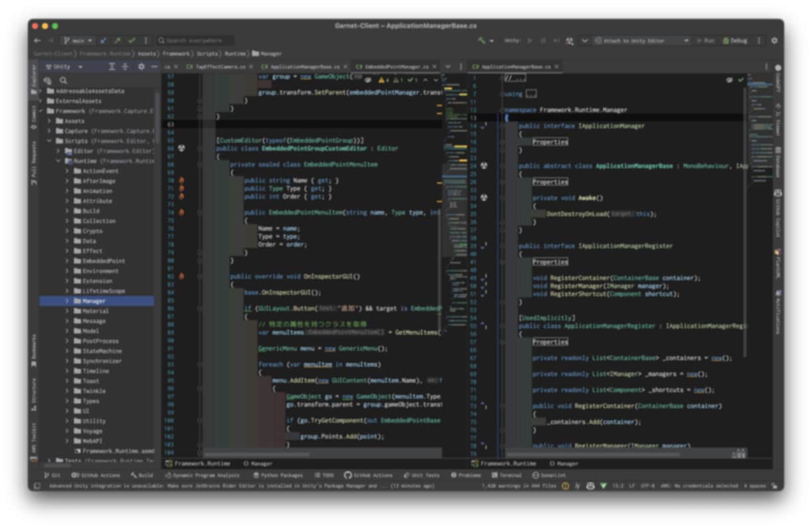Viewport: 812px width, 528px height.
Task: Open the main branch dropdown
Action: tap(78, 41)
